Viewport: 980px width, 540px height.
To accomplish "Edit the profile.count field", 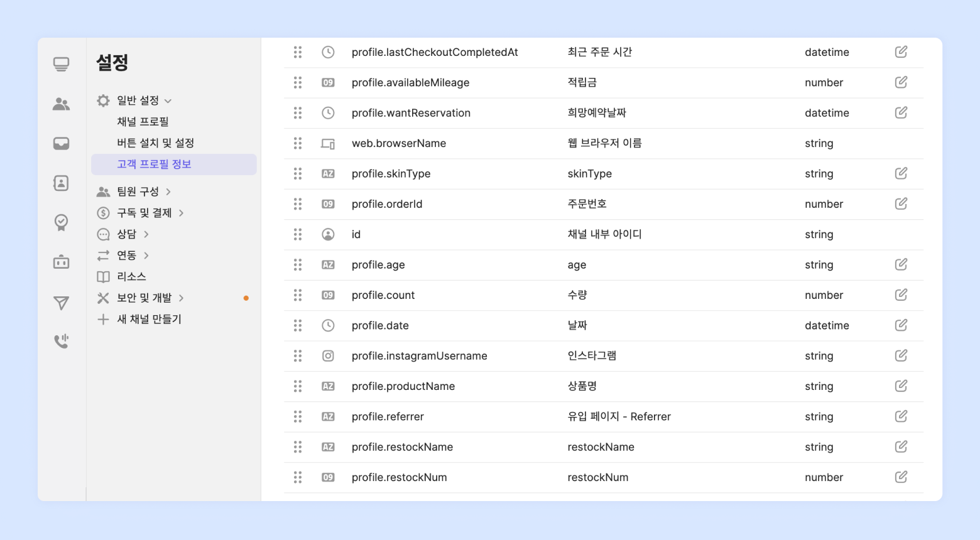I will (901, 295).
